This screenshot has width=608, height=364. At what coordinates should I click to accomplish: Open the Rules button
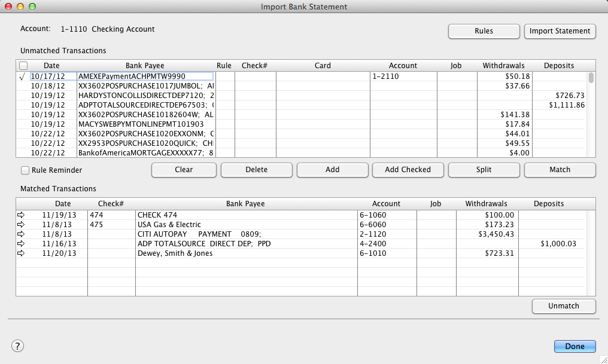coord(484,31)
